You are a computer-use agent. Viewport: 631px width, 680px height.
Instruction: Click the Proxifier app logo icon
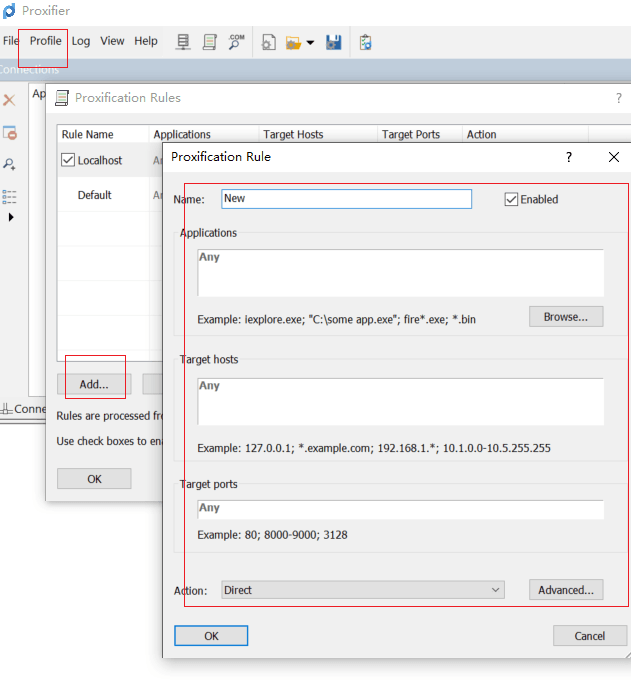9,11
